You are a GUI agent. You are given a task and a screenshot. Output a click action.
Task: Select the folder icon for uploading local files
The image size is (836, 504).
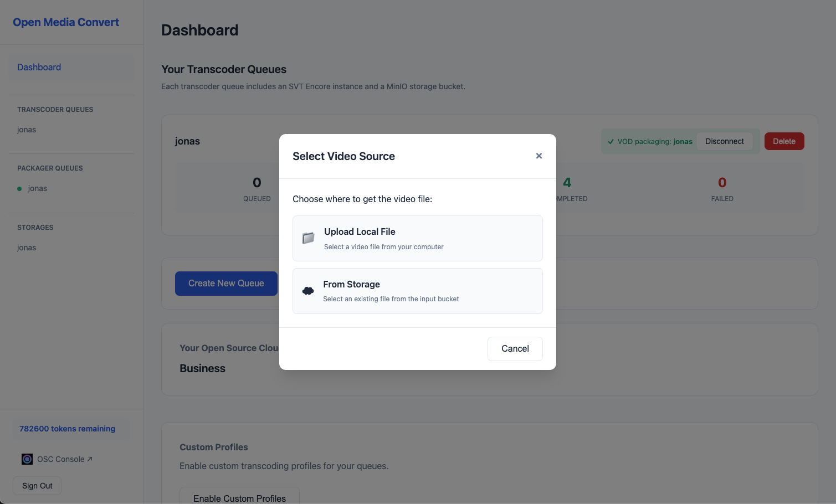[308, 238]
